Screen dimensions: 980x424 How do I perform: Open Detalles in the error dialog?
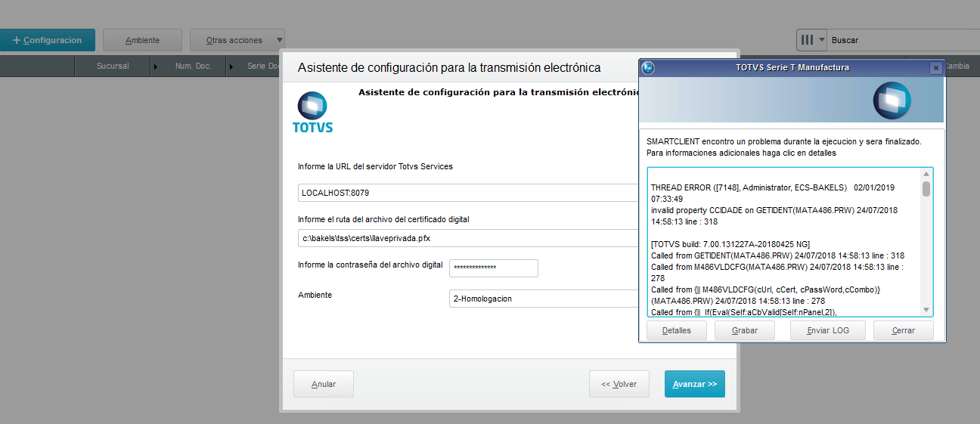tap(677, 330)
